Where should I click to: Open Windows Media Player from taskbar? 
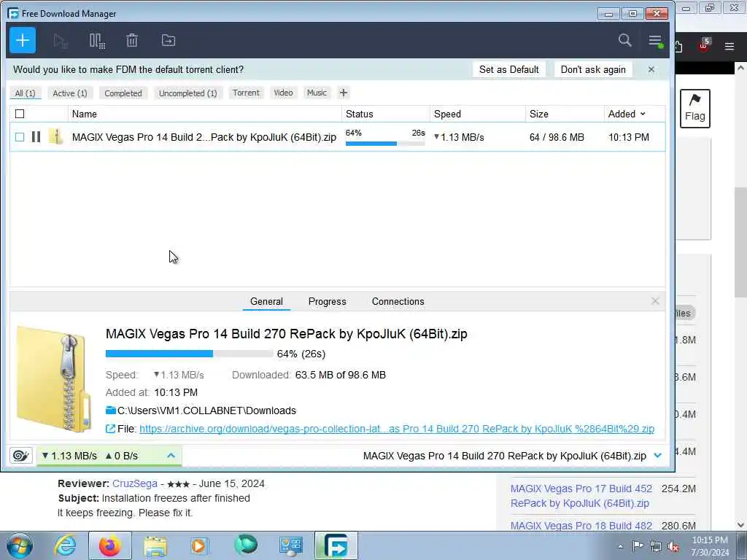199,546
